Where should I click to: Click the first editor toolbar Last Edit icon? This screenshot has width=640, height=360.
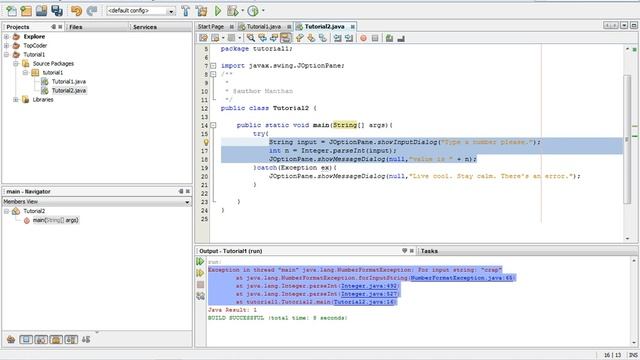203,38
